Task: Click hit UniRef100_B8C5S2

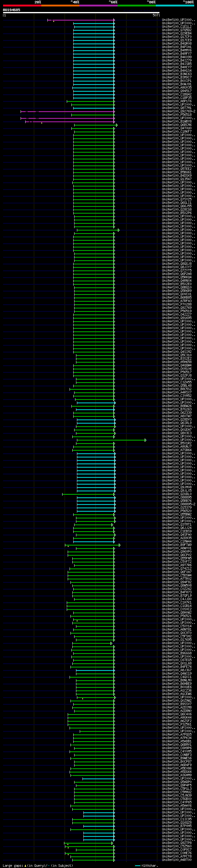Action: pos(177,389)
